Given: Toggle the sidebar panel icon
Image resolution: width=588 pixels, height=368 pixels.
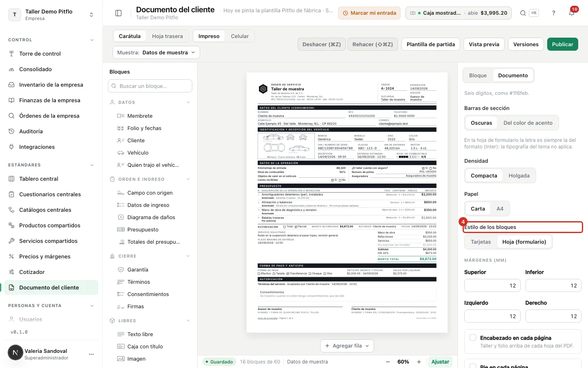Looking at the screenshot, I should [x=118, y=13].
